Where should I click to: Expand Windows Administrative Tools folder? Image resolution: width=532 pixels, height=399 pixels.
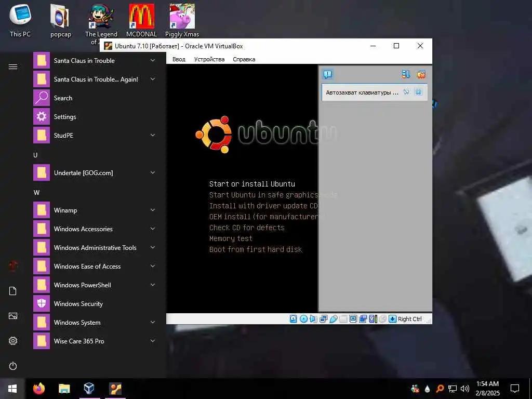(153, 247)
